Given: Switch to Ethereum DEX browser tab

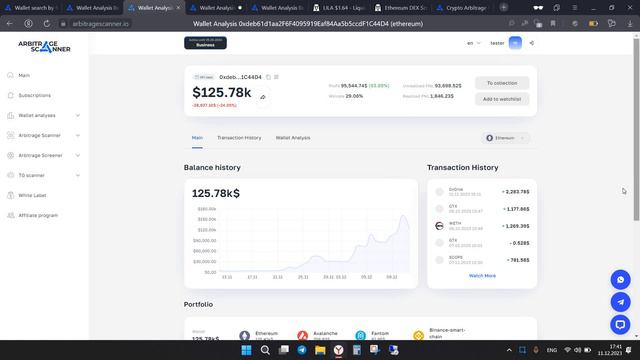Looking at the screenshot, I should tap(402, 8).
